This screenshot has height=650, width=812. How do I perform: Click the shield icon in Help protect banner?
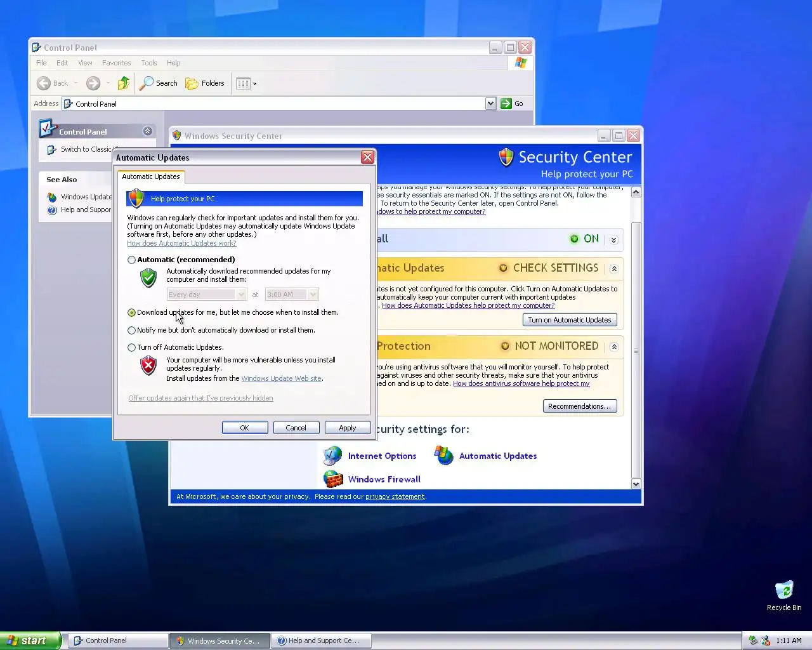tap(136, 198)
